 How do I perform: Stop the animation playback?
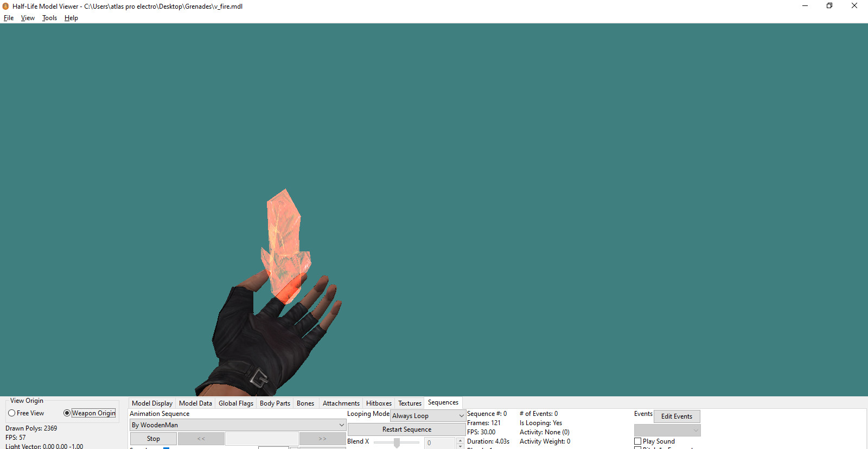click(153, 439)
